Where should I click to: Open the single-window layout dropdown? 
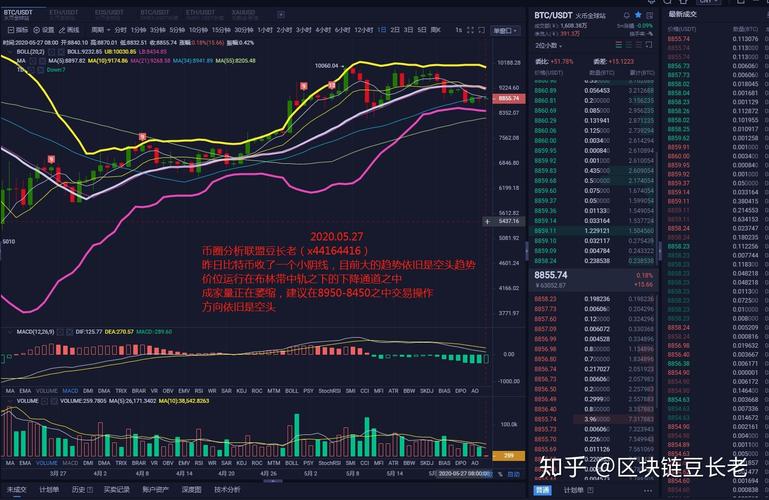[507, 30]
